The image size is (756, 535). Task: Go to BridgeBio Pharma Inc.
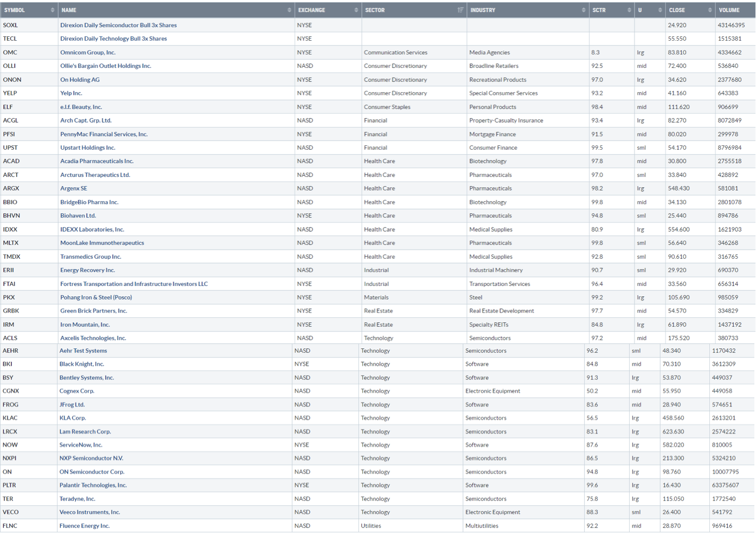coord(89,202)
